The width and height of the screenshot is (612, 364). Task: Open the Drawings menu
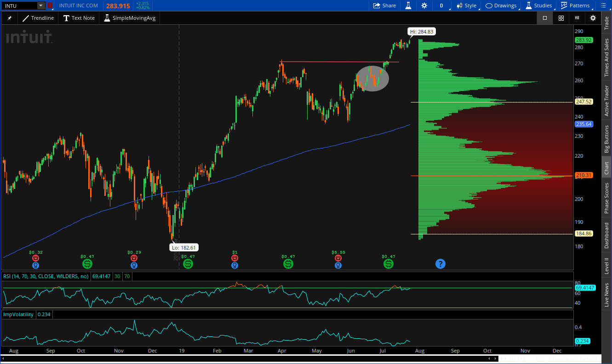[501, 6]
